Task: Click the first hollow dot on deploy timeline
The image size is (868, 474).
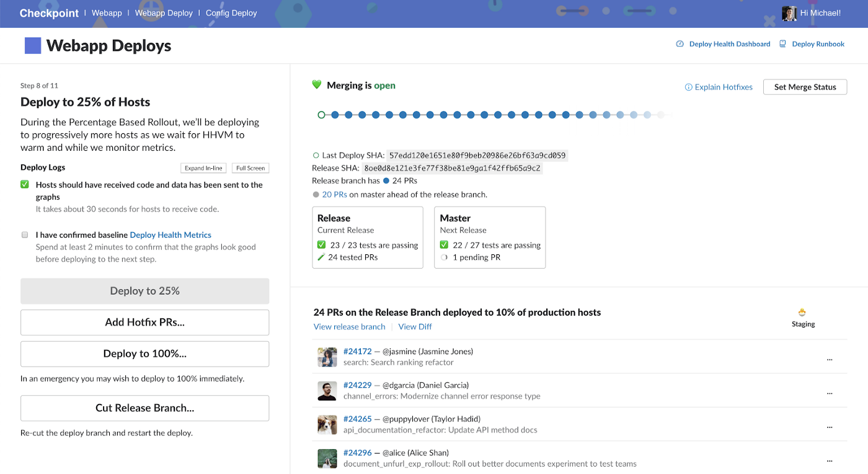Action: pyautogui.click(x=321, y=115)
